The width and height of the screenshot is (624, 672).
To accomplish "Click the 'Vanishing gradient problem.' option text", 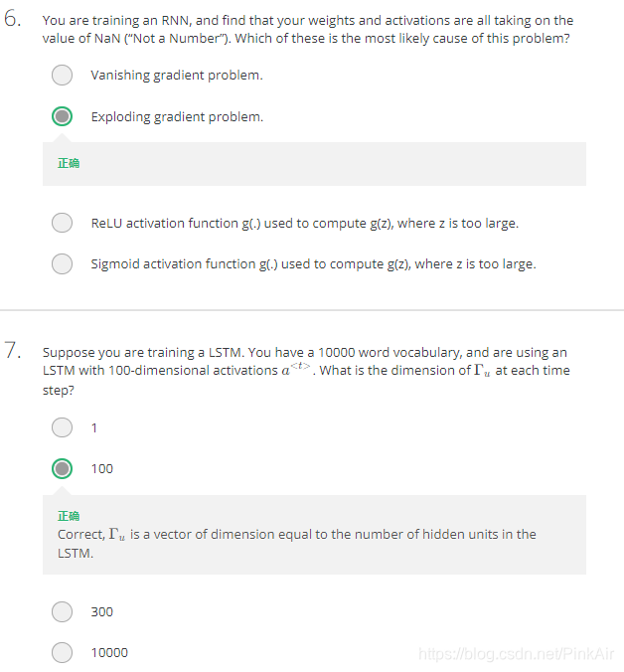I will point(177,76).
